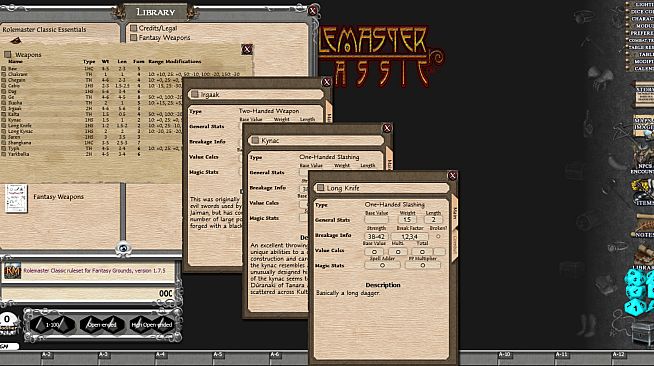Click the Weight field in Long Knife
The image size is (654, 366).
407,220
